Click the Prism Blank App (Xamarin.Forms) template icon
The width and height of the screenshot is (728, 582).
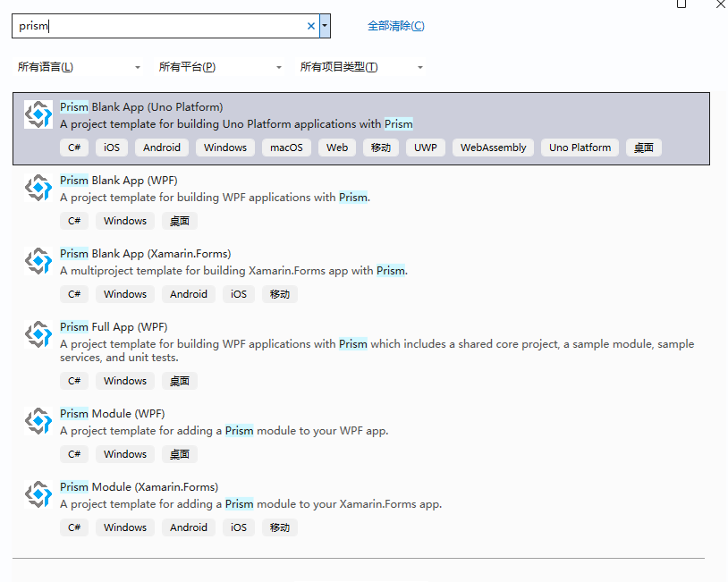click(38, 261)
